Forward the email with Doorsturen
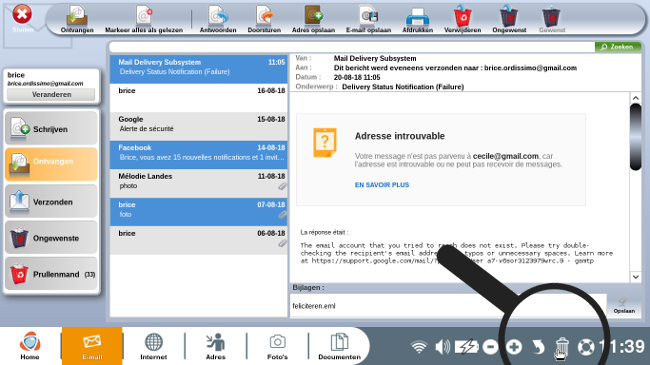 pos(264,19)
